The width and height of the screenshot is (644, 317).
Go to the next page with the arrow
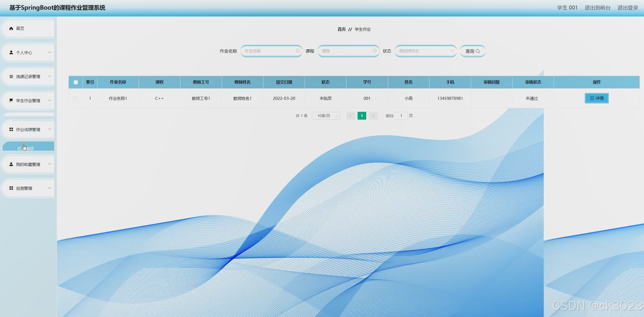coord(373,116)
